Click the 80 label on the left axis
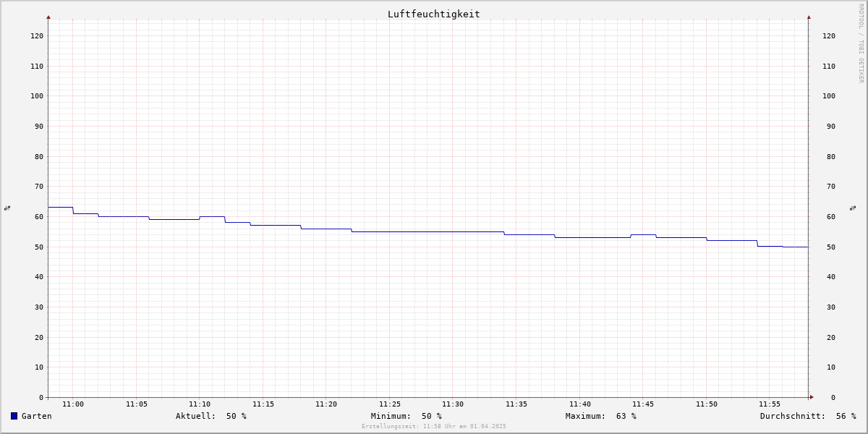 [39, 156]
